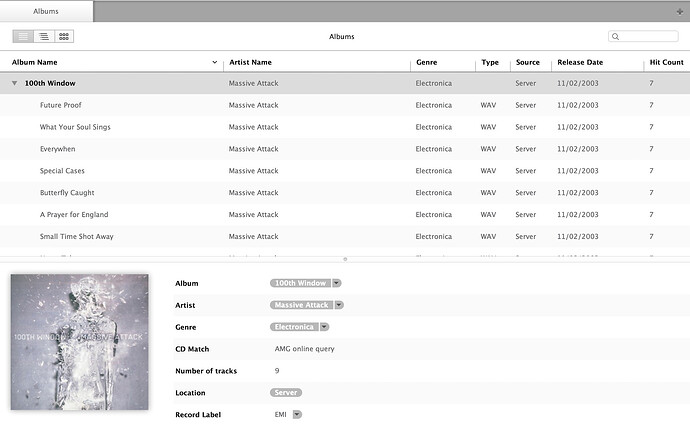Select track Future Proof

[61, 105]
